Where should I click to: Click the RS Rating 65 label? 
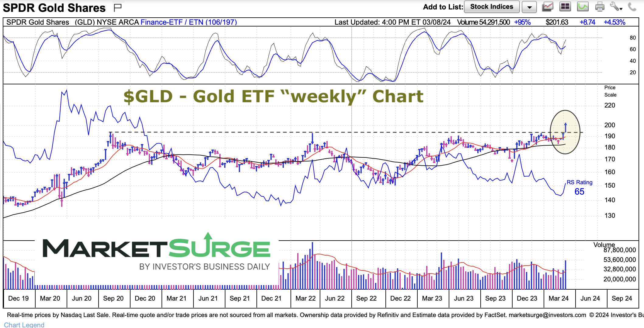tap(579, 187)
